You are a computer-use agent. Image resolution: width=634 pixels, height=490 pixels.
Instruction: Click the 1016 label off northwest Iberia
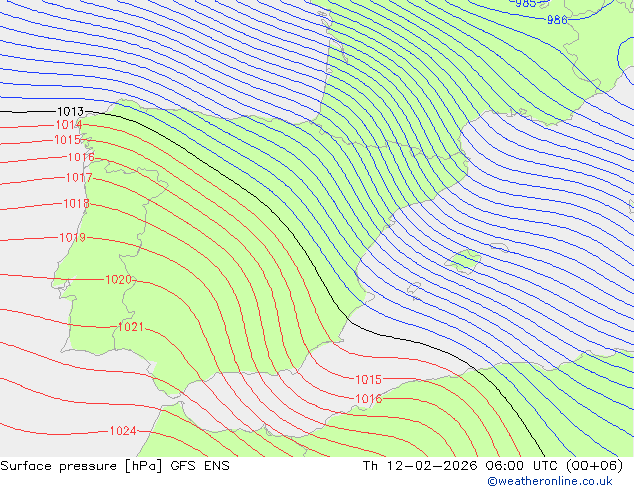[81, 157]
